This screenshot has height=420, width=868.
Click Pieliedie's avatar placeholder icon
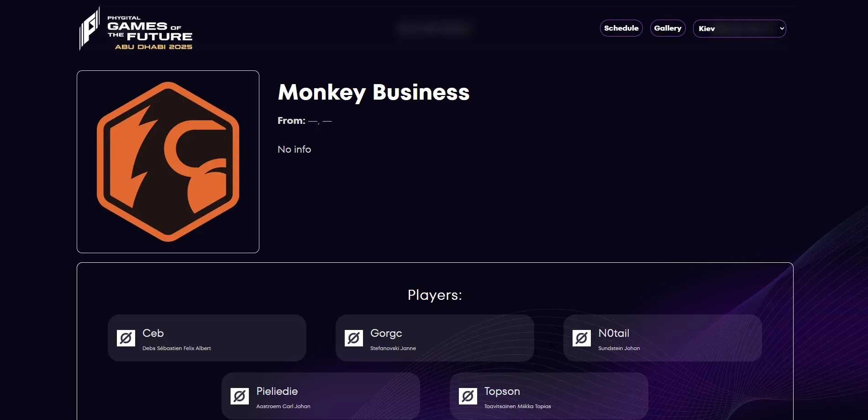pos(239,396)
